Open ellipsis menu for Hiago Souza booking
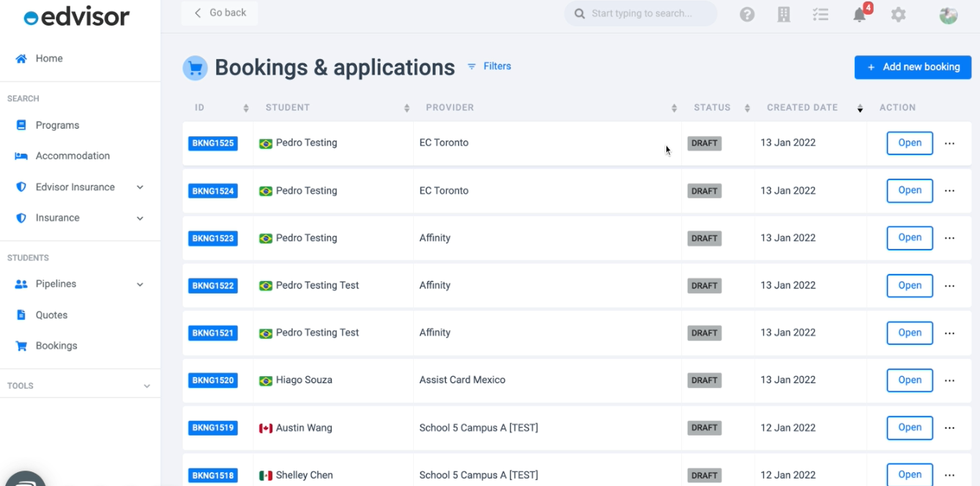This screenshot has height=486, width=980. (x=950, y=381)
